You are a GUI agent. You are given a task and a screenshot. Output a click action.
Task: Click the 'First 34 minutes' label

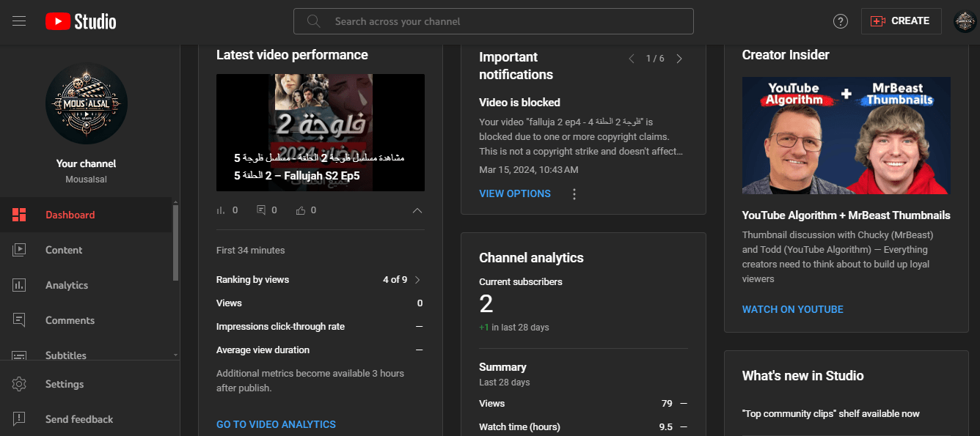[250, 251]
